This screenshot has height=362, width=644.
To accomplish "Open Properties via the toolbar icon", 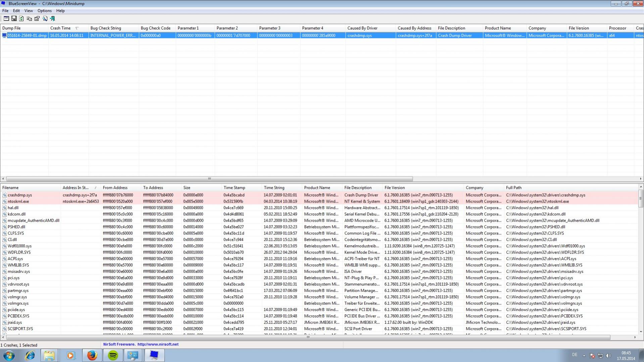I will (x=37, y=18).
